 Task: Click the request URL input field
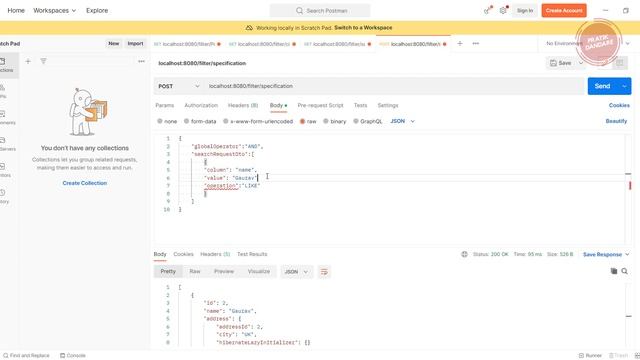[x=394, y=86]
